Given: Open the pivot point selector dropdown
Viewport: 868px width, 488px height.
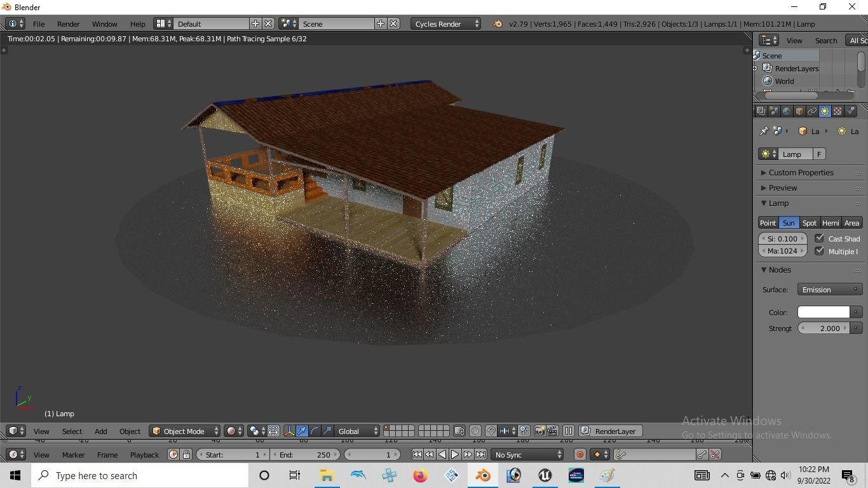Looking at the screenshot, I should click(258, 431).
